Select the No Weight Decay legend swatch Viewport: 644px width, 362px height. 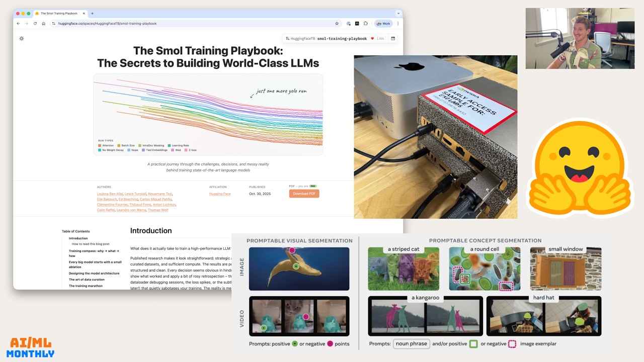point(100,150)
